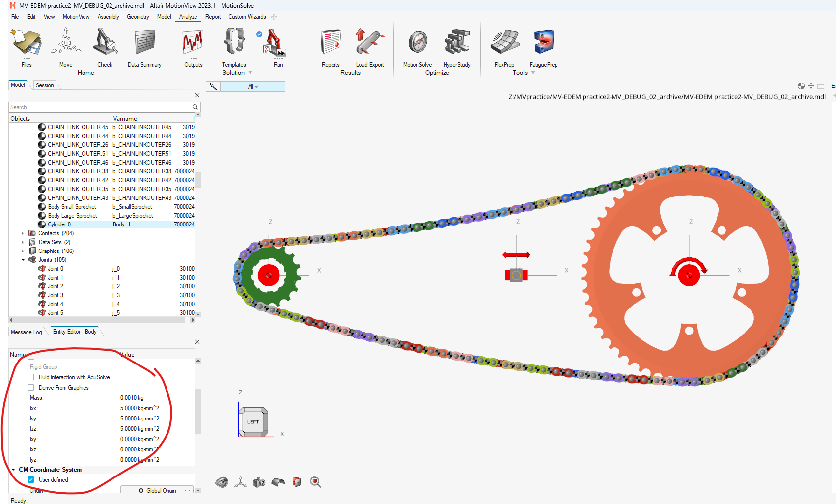The width and height of the screenshot is (836, 504).
Task: Click the curved surface shading icon
Action: 278,482
